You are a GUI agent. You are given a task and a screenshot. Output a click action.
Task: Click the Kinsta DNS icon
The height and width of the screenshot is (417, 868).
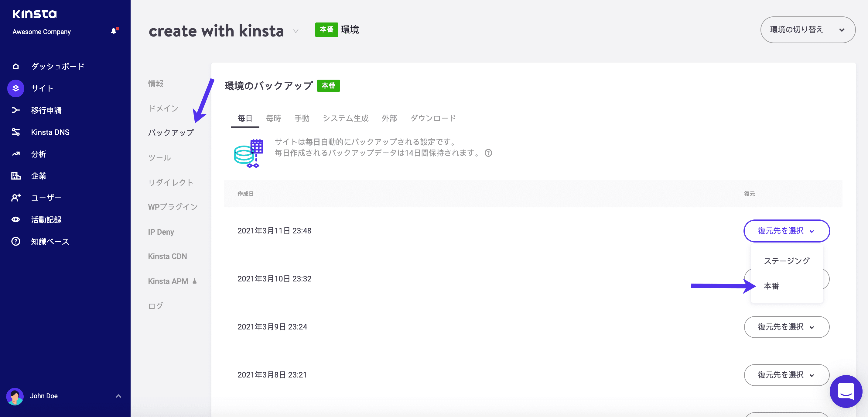click(x=15, y=132)
